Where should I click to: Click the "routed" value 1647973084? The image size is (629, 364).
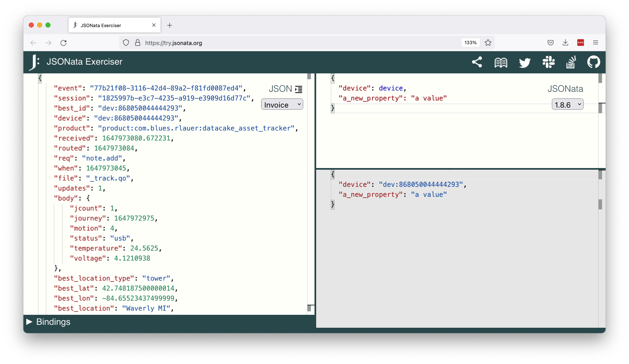(x=114, y=148)
